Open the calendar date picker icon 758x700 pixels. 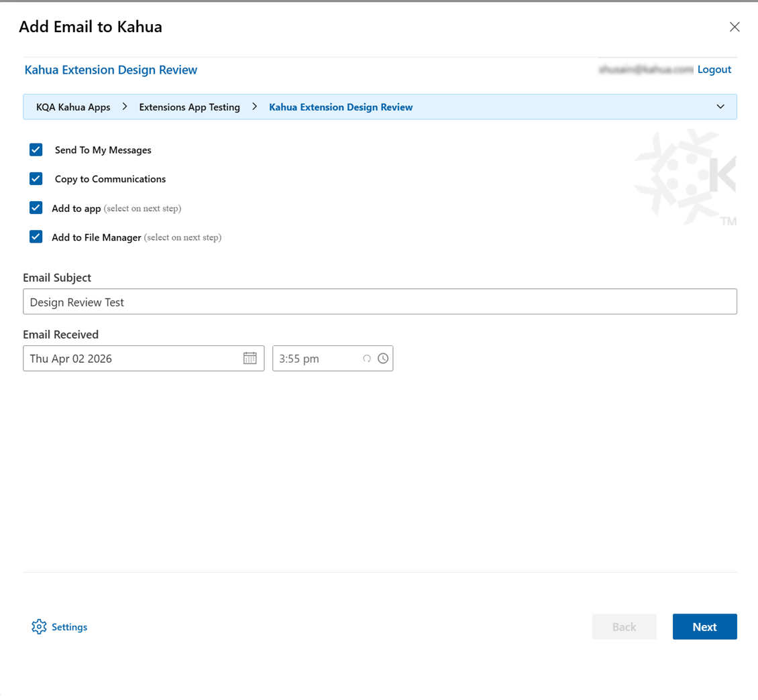[250, 358]
